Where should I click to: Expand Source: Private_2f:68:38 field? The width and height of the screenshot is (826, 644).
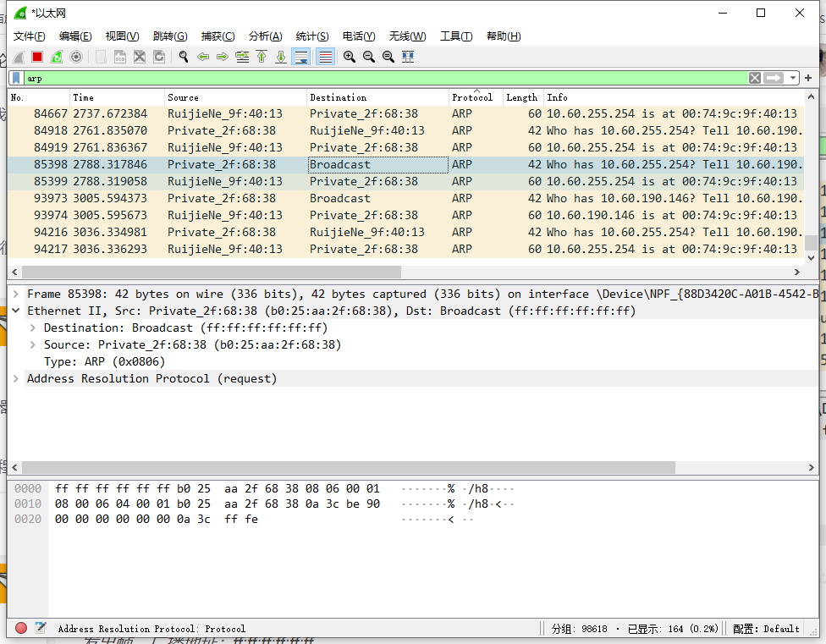[x=33, y=344]
